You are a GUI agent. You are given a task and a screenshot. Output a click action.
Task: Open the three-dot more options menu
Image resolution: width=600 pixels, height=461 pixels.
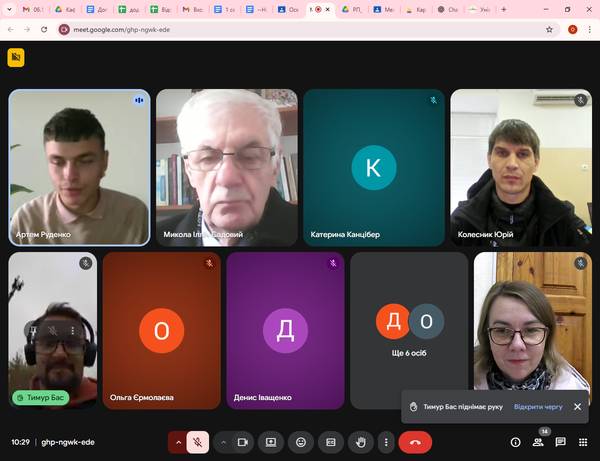tap(386, 442)
